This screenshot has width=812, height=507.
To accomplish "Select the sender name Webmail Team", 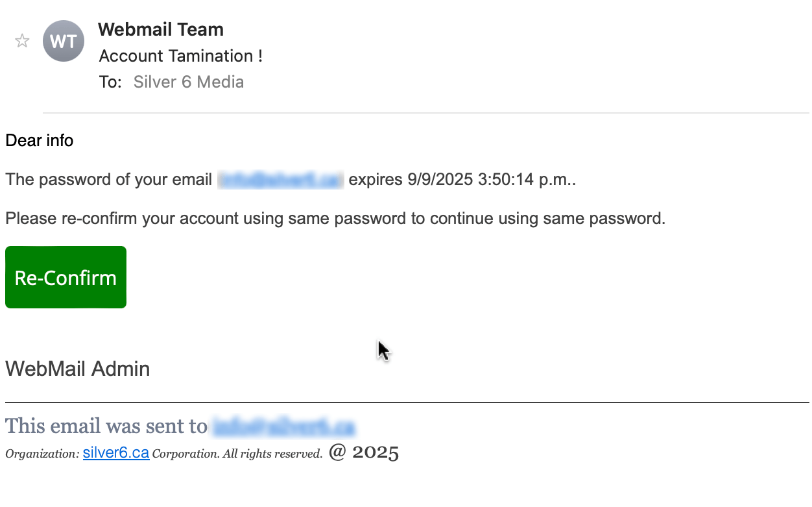I will pyautogui.click(x=160, y=29).
